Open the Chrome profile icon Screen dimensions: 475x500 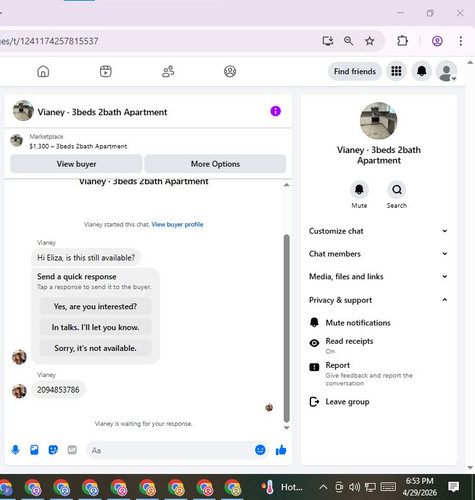coord(437,41)
